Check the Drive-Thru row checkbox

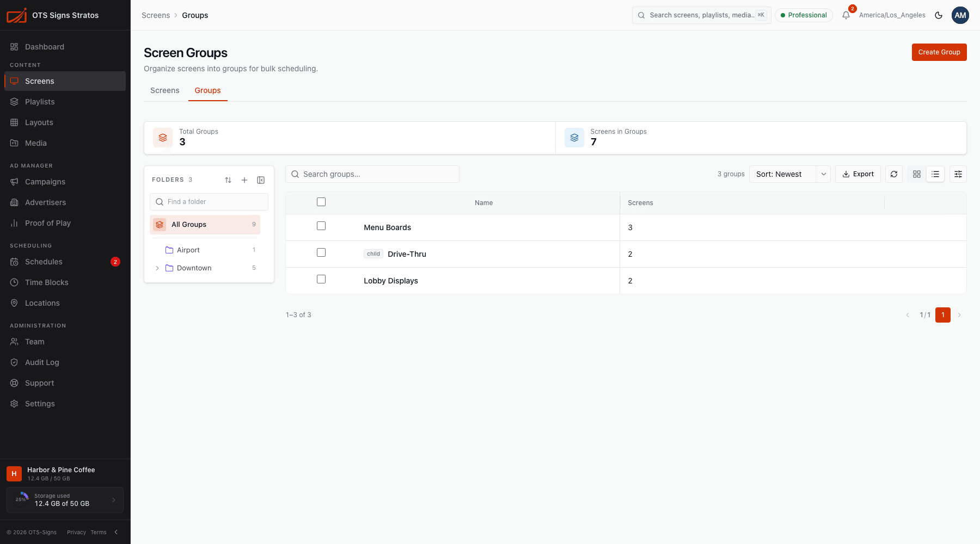pyautogui.click(x=321, y=252)
